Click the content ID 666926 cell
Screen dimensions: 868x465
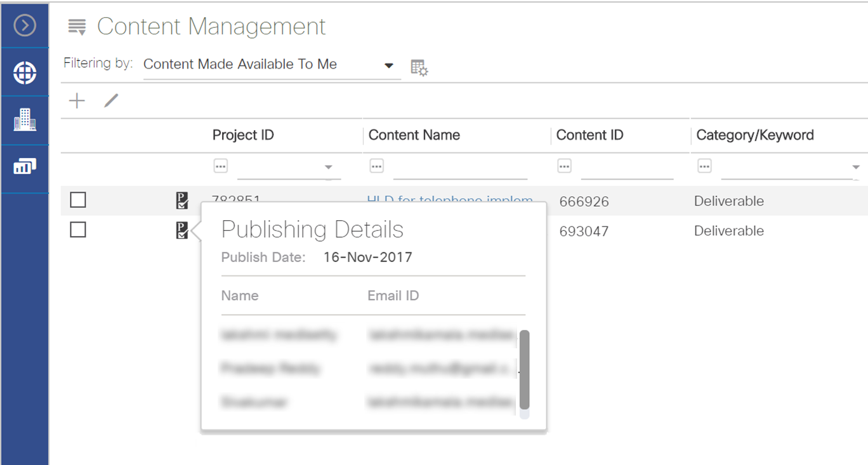coord(584,202)
